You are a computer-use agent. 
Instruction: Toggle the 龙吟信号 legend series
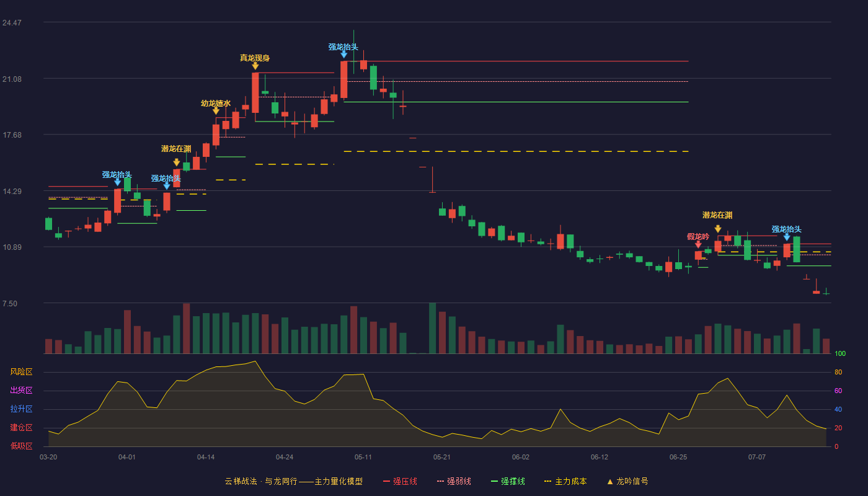(627, 481)
